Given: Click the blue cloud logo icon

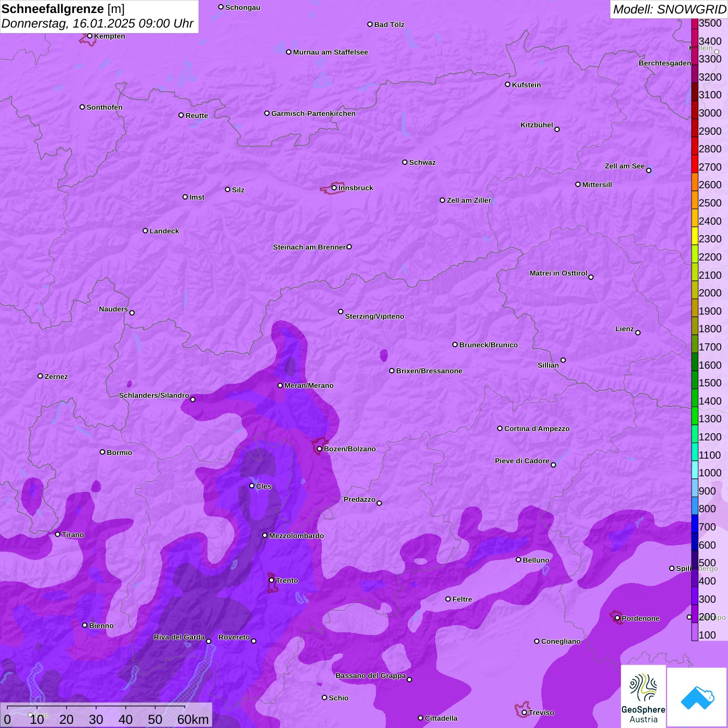Looking at the screenshot, I should point(697,697).
